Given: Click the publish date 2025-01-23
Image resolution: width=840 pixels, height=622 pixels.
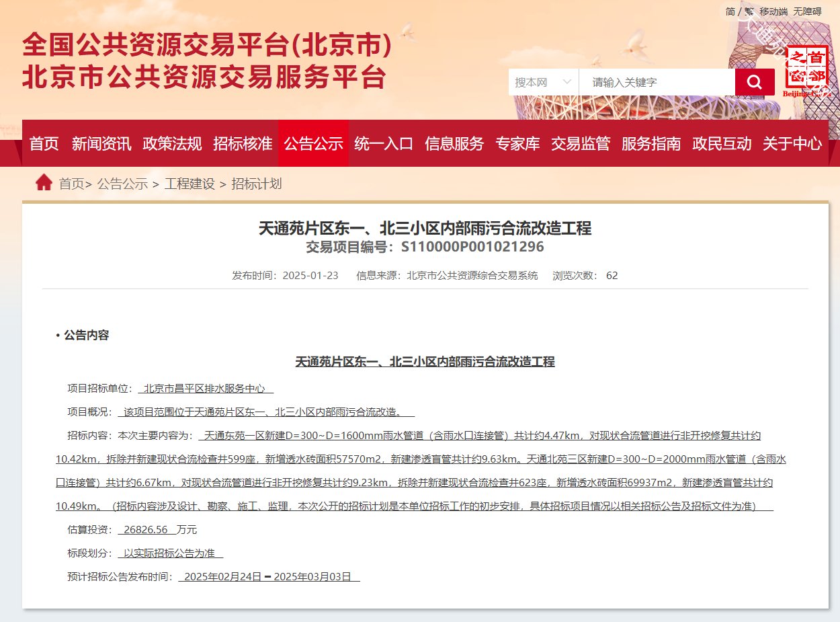Looking at the screenshot, I should (310, 276).
